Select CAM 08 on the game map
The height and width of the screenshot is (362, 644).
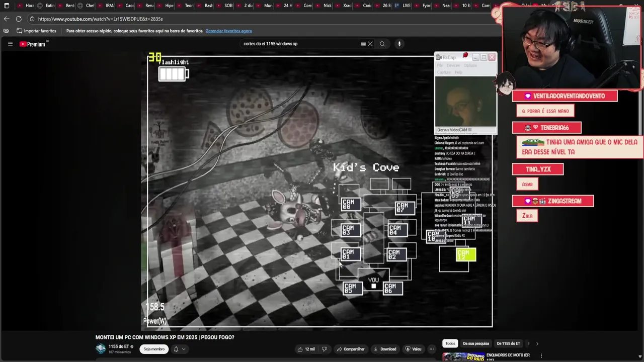coord(351,204)
